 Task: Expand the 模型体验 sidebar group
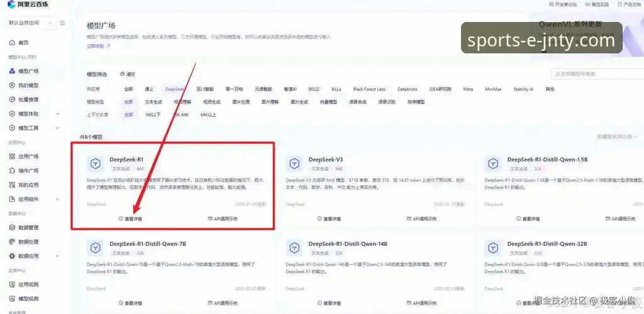(57, 114)
